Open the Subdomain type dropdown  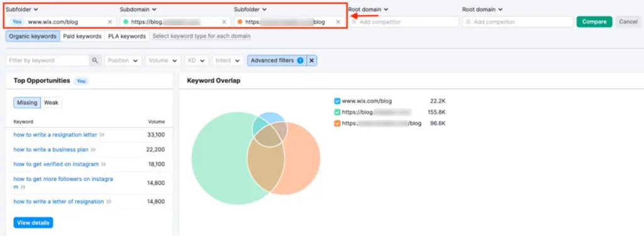(137, 9)
